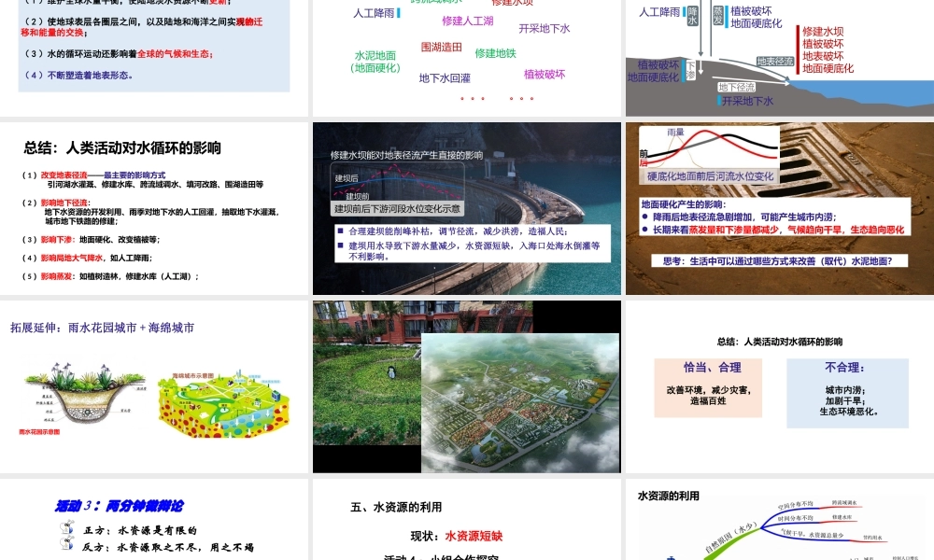Click the blue box 不合理
This screenshot has width=934, height=560.
pyautogui.click(x=848, y=393)
